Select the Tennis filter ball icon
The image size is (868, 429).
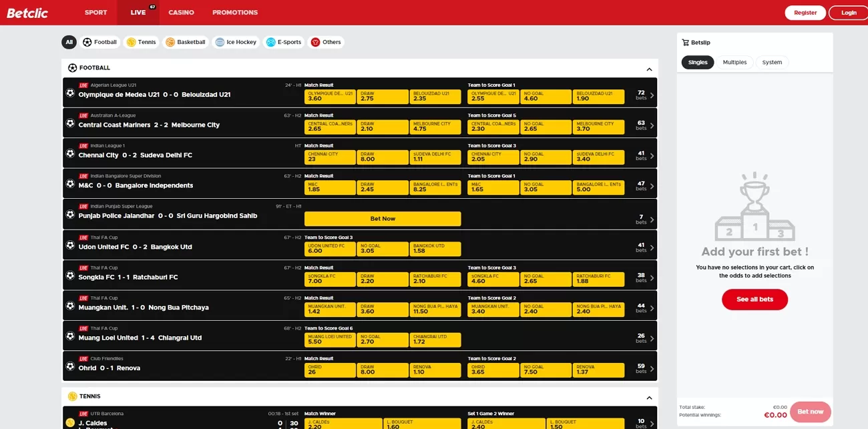[132, 42]
